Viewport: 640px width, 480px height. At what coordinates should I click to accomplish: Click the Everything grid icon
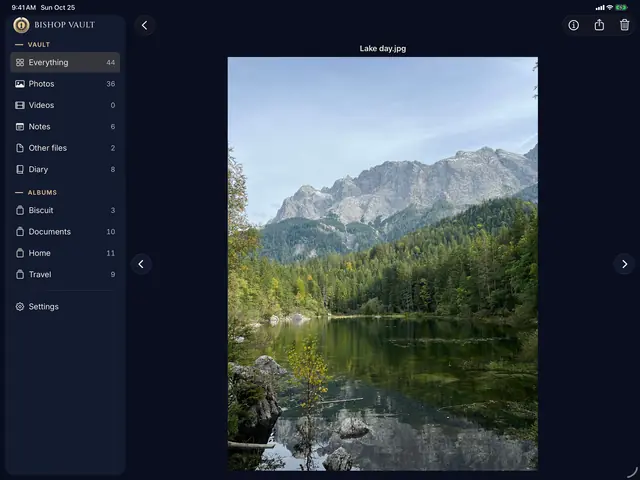(x=20, y=62)
